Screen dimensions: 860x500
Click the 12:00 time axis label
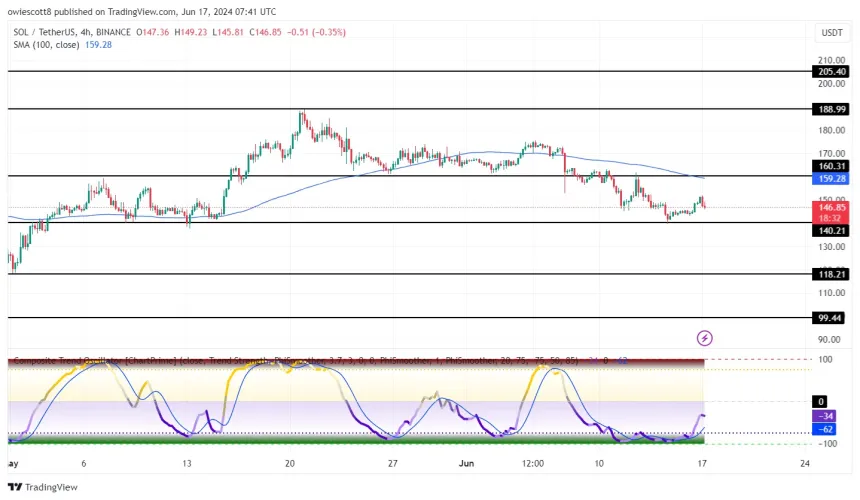[x=532, y=463]
